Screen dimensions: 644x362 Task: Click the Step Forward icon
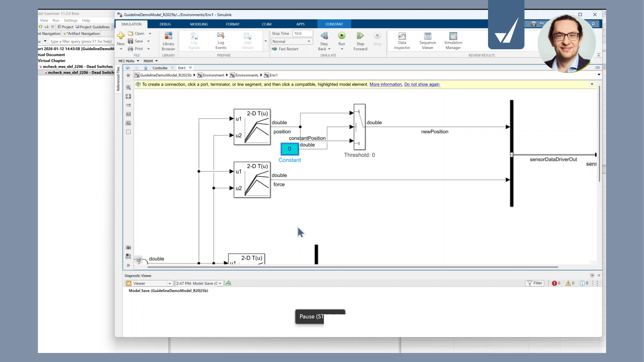(360, 36)
